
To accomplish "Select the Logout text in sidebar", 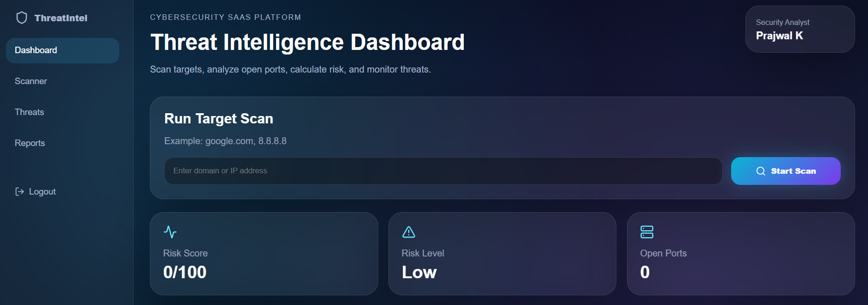I will (x=42, y=192).
